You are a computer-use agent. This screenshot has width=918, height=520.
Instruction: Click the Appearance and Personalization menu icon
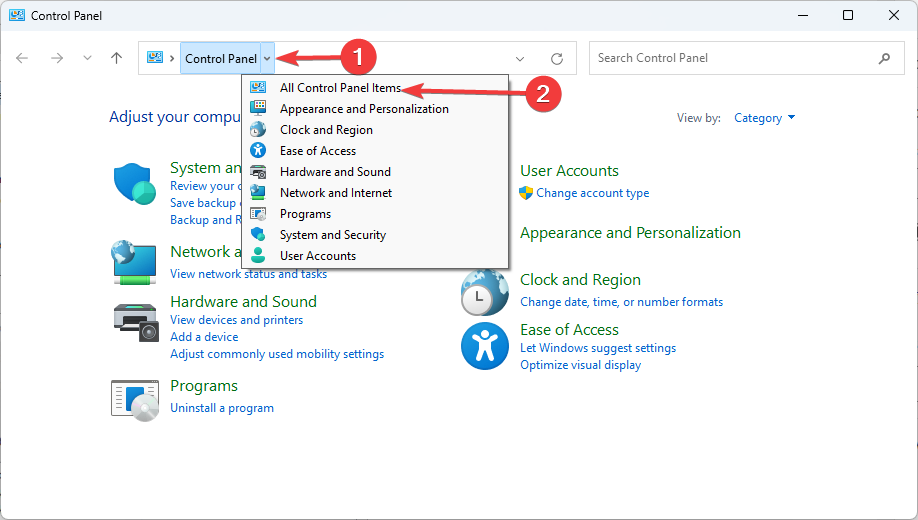(x=258, y=108)
